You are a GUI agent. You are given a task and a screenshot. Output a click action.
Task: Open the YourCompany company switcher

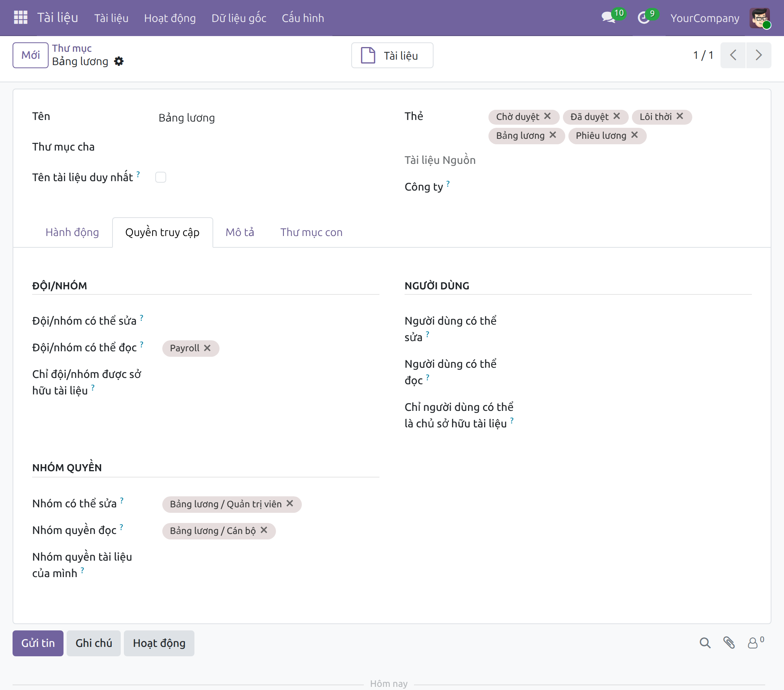click(x=704, y=18)
